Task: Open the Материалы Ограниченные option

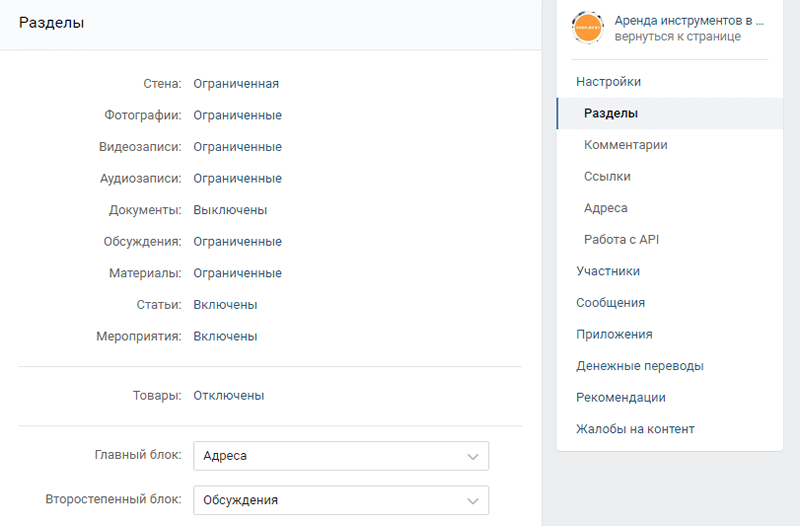Action: 237,273
